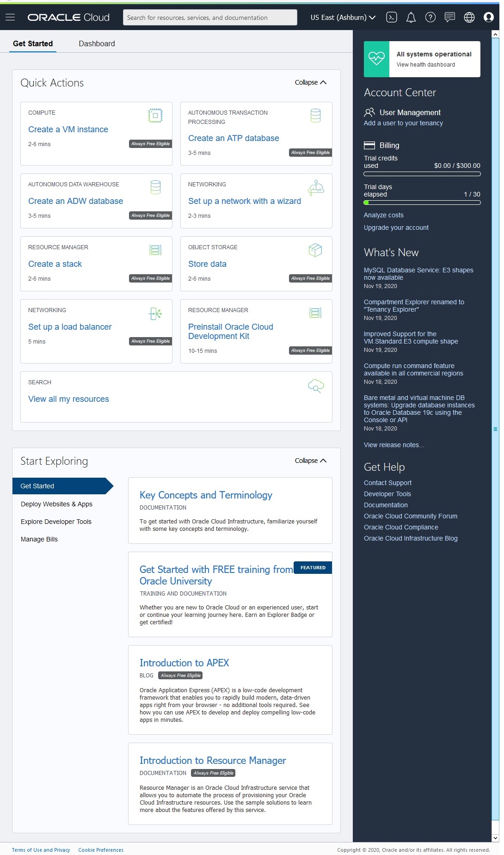Open Oracle Cloud Community Forum
Viewport: 504px width, 855px height.
pyautogui.click(x=411, y=516)
